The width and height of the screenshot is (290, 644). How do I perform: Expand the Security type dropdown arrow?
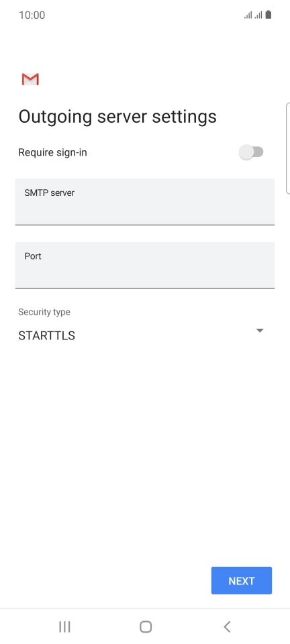[260, 331]
